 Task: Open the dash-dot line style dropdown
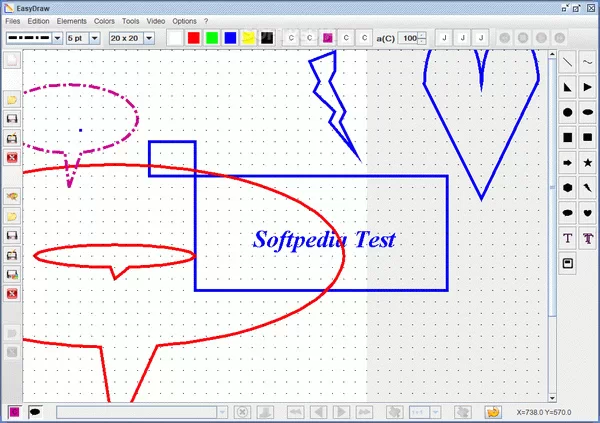pyautogui.click(x=57, y=38)
